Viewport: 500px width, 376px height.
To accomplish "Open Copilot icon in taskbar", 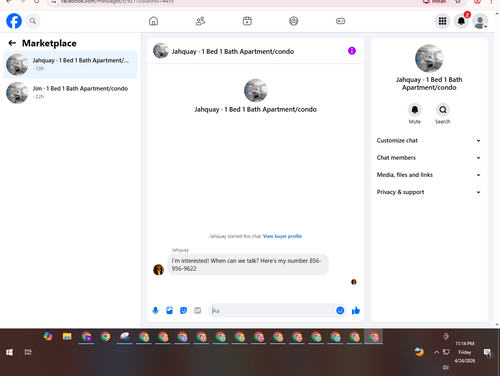I will [x=48, y=337].
